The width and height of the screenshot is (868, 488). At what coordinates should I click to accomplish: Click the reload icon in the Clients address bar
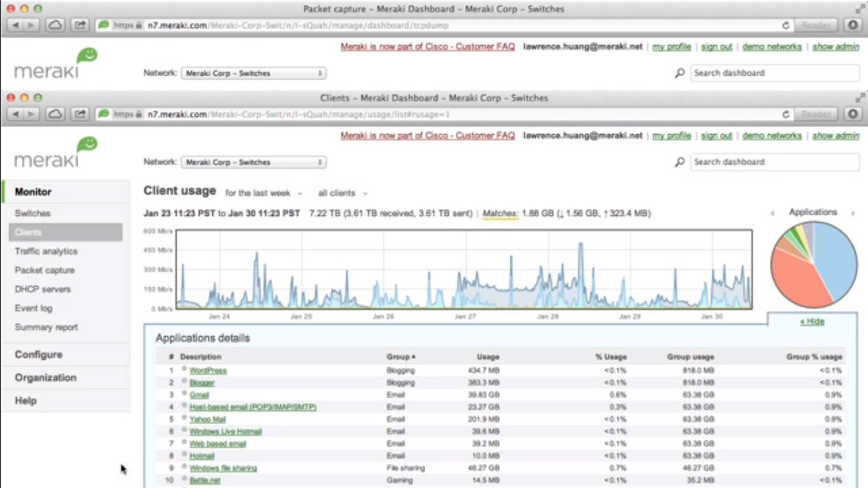click(x=786, y=114)
